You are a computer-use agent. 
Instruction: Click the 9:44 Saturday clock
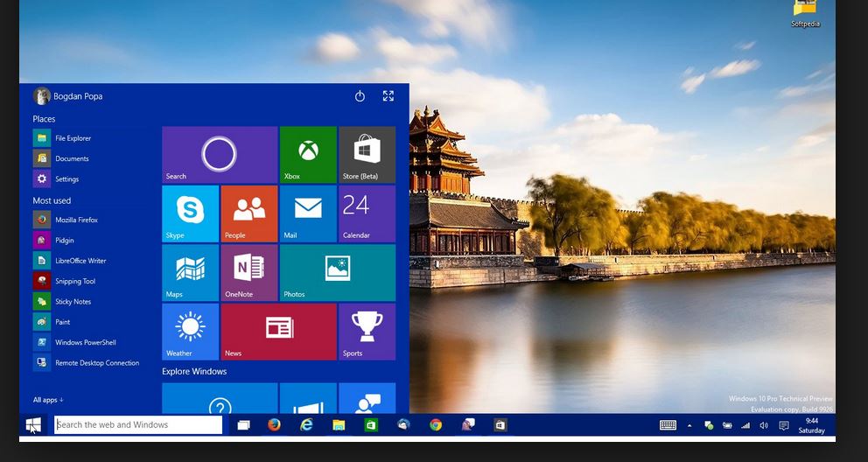(x=811, y=425)
